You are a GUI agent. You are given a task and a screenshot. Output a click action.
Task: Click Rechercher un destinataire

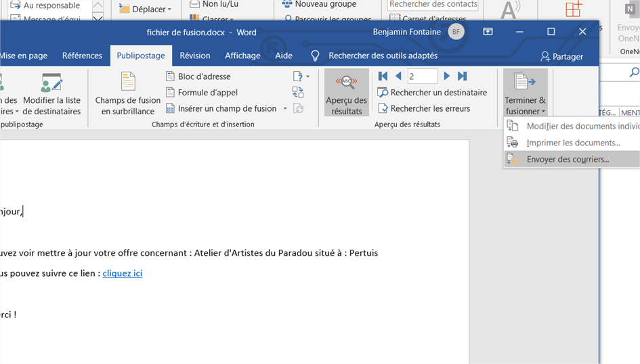tap(432, 93)
